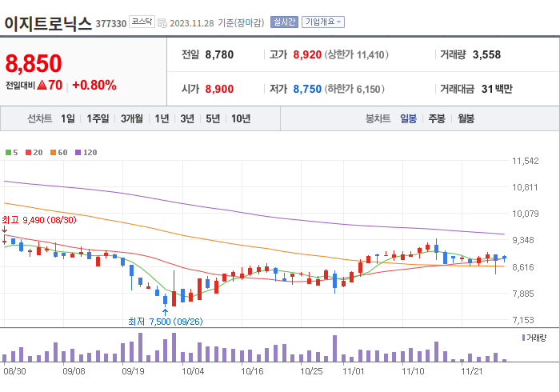Screen dimensions: 560x392
Task: Show the 3년 line chart
Action: coord(187,118)
